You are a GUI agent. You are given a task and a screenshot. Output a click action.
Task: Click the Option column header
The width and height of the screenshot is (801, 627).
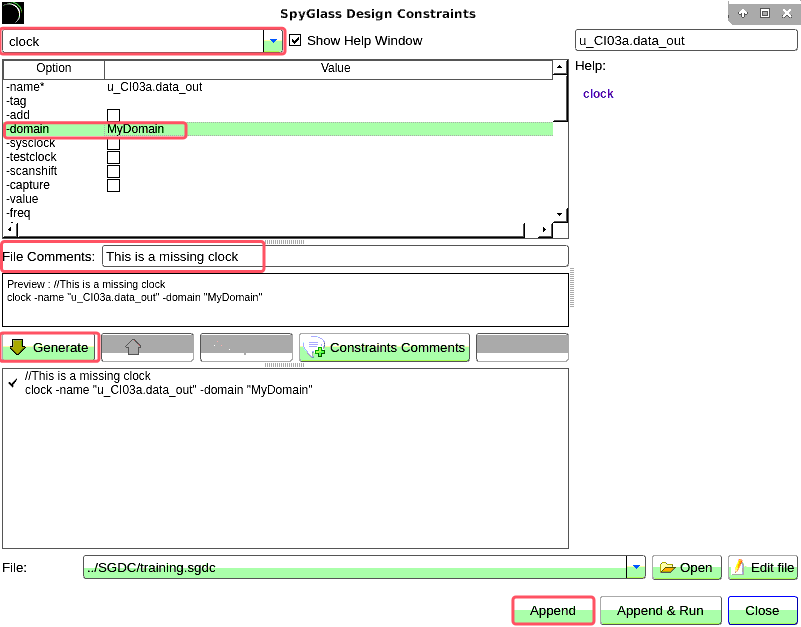coord(54,68)
